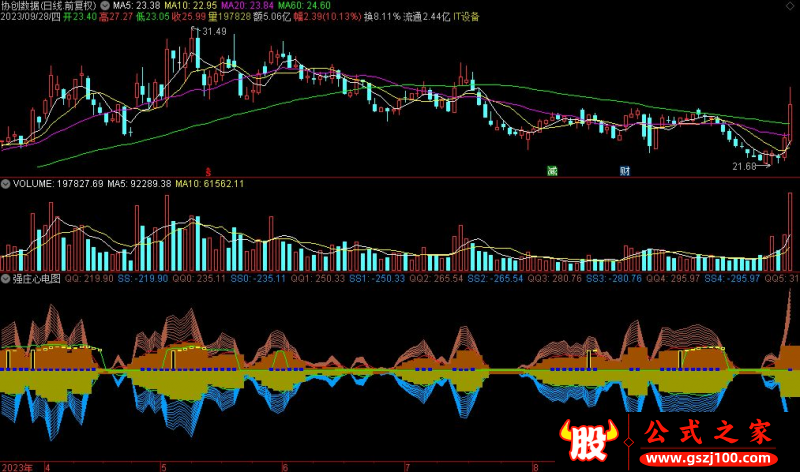800x472 pixels.
Task: Open the main chart indicator dropdown arrow
Action: coord(105,6)
